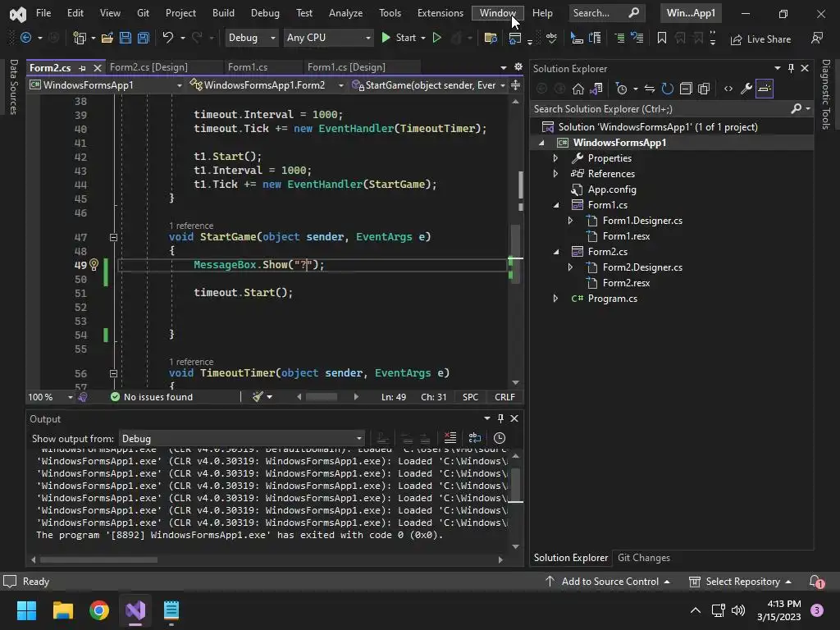The height and width of the screenshot is (630, 840).
Task: Click the Undo arrow icon
Action: (x=167, y=38)
